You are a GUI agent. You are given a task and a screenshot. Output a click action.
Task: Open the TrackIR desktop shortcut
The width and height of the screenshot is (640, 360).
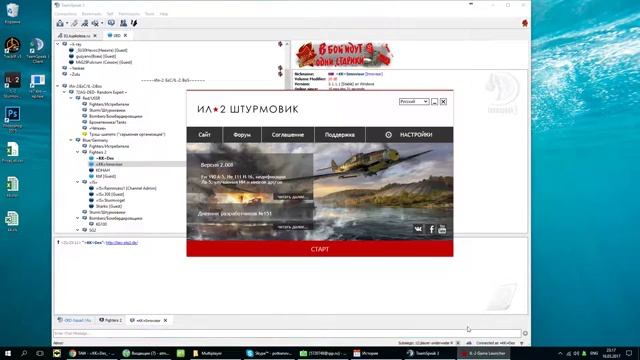[12, 48]
